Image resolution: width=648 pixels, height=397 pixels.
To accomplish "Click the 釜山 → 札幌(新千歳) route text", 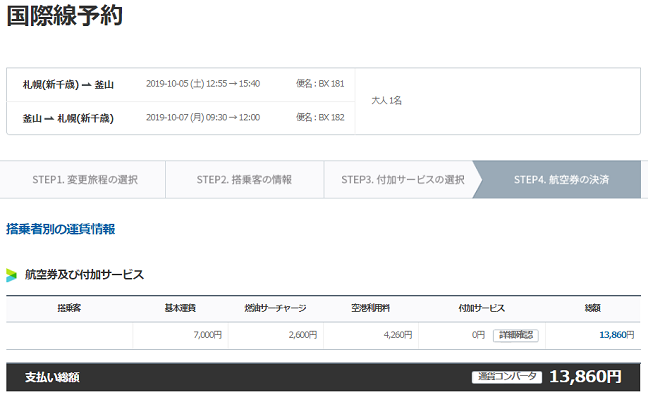I will 68,119.
